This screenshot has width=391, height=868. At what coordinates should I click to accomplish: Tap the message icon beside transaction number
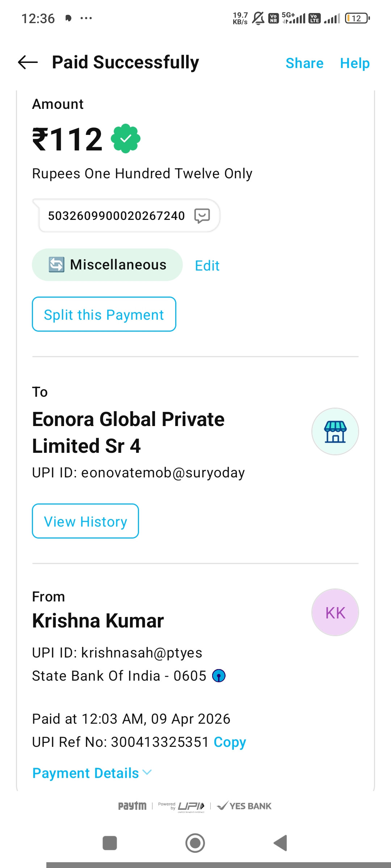coord(202,216)
